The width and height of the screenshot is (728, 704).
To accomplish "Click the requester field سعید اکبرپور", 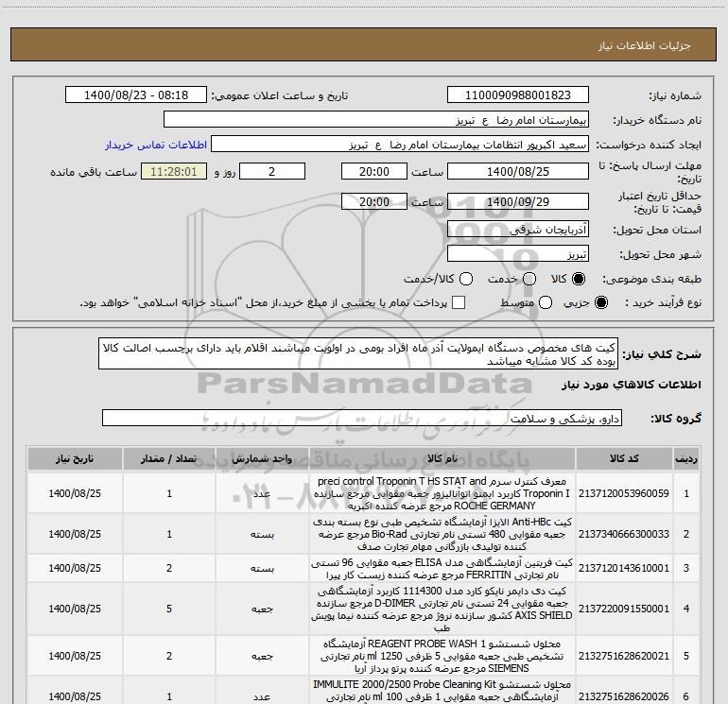I will pos(400,145).
